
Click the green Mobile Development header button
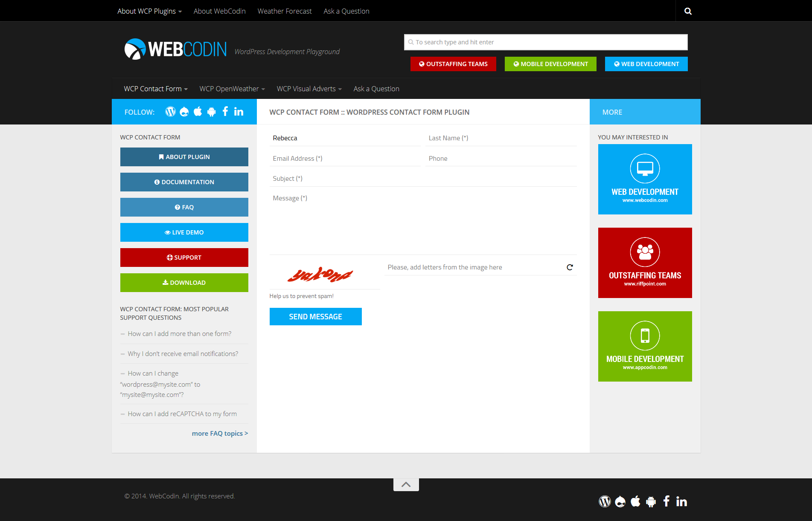click(550, 64)
